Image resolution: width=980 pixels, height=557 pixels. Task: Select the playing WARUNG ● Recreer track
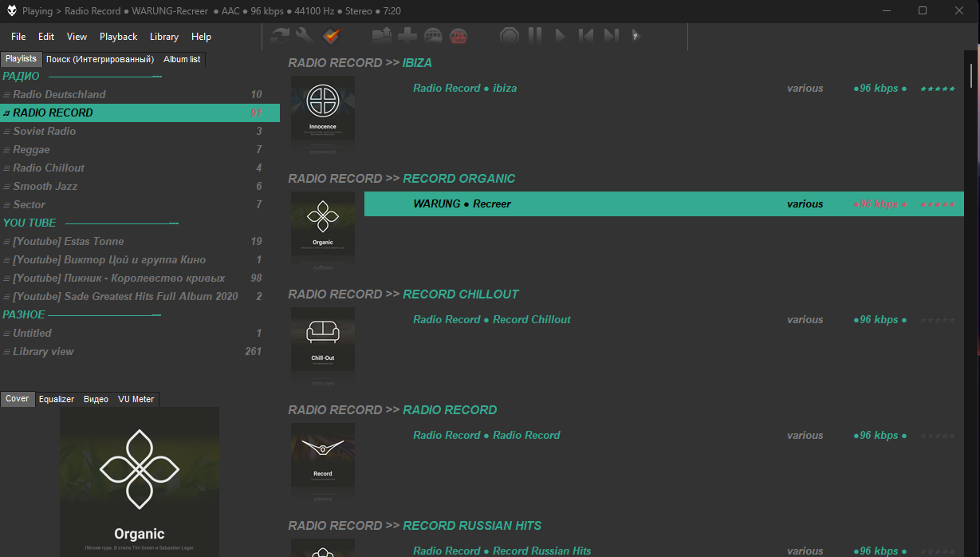663,203
